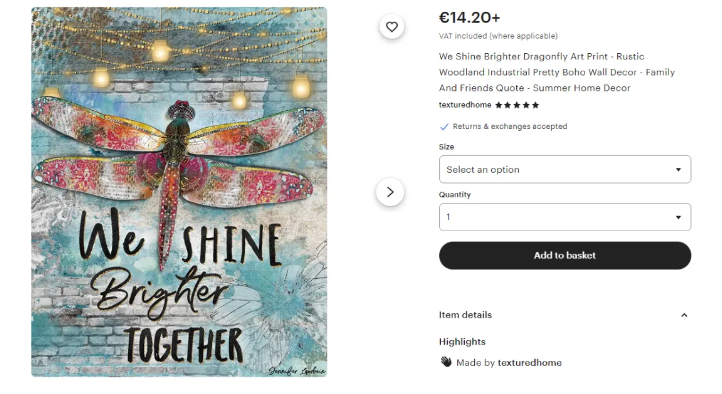Screen dimensions: 722x394
Task: Open the Size 'Select an option' dropdown
Action: point(565,169)
